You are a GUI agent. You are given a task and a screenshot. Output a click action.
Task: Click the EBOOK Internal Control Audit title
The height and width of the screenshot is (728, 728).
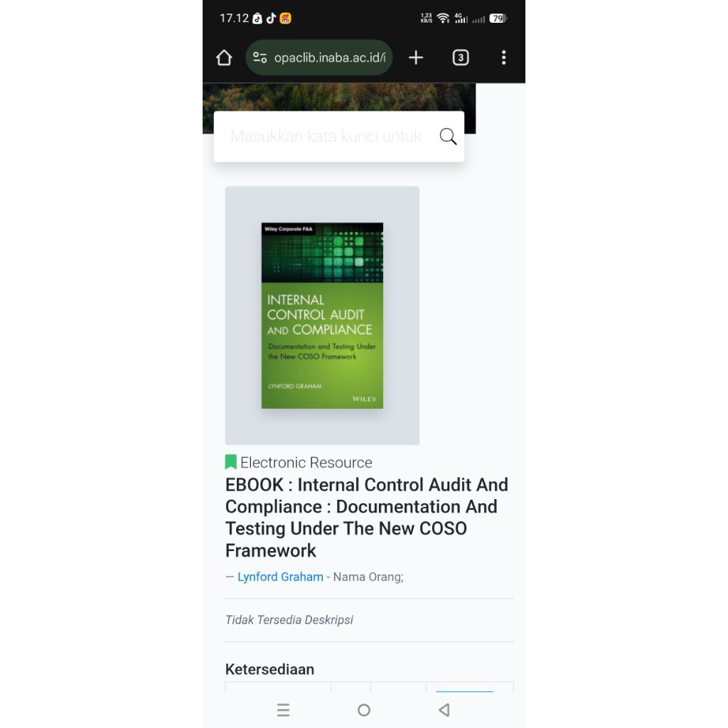(366, 518)
